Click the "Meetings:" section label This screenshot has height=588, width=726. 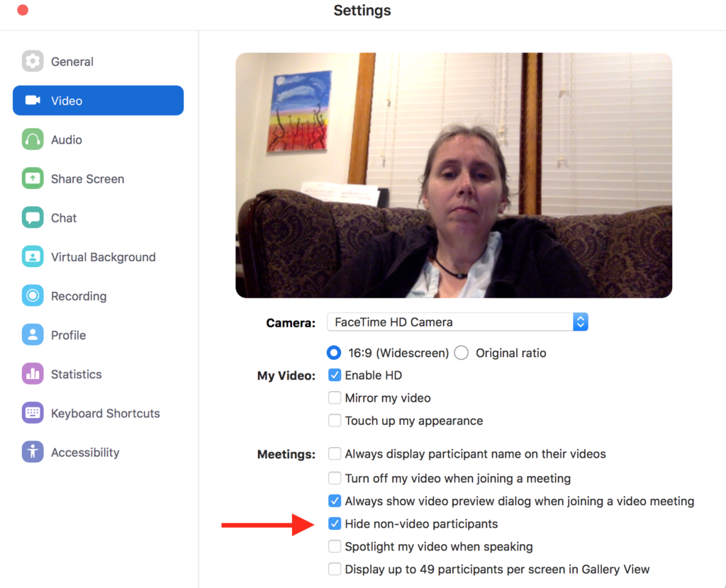point(286,454)
